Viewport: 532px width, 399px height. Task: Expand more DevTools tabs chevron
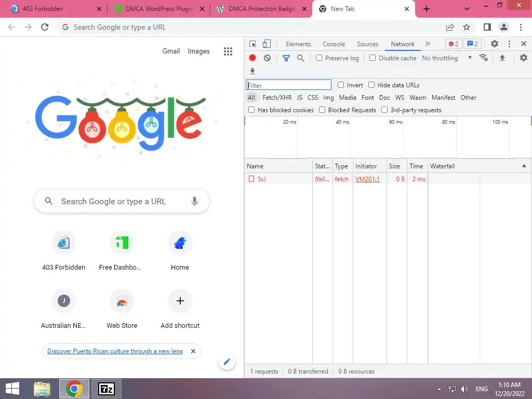tap(428, 44)
